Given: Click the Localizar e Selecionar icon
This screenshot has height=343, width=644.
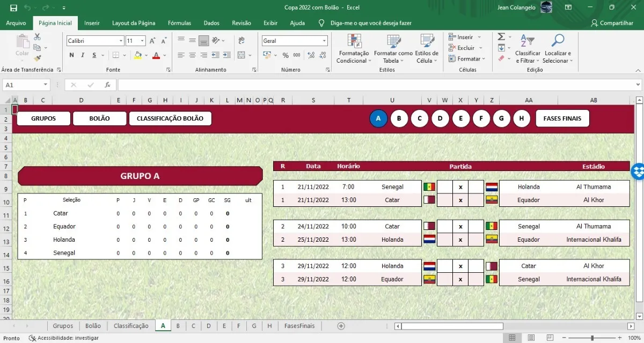Looking at the screenshot, I should pyautogui.click(x=558, y=48).
